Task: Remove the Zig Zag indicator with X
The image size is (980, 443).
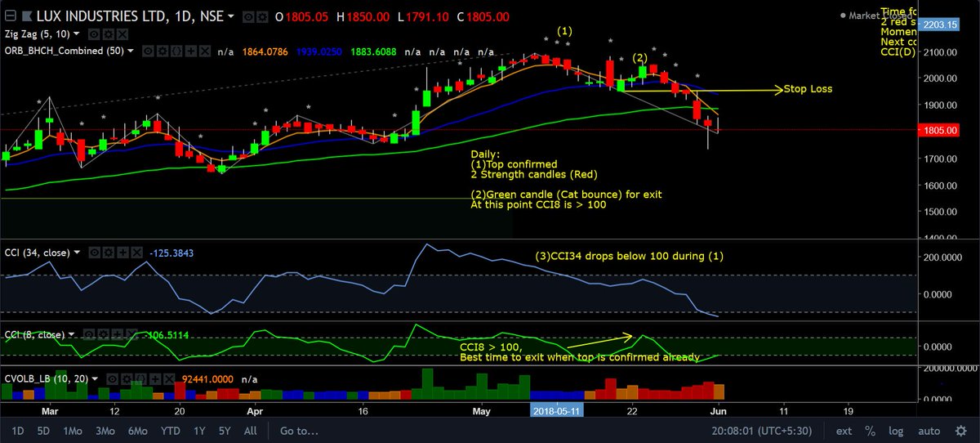Action: point(122,34)
